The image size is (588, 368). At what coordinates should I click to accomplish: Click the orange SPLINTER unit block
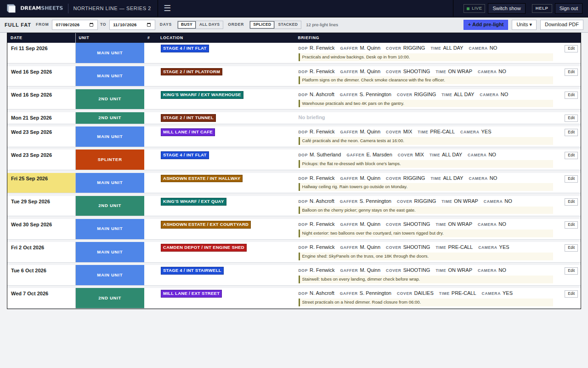110,160
